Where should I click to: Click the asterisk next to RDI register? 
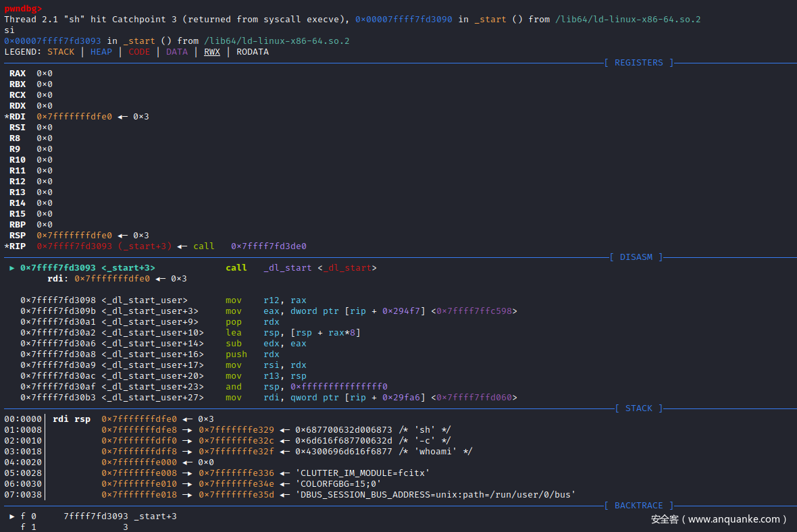(7, 117)
